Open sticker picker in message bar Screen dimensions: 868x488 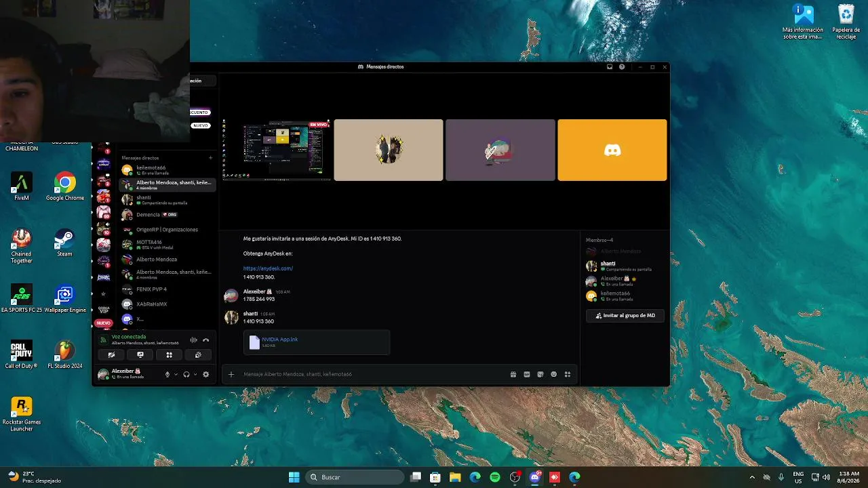[x=540, y=374]
